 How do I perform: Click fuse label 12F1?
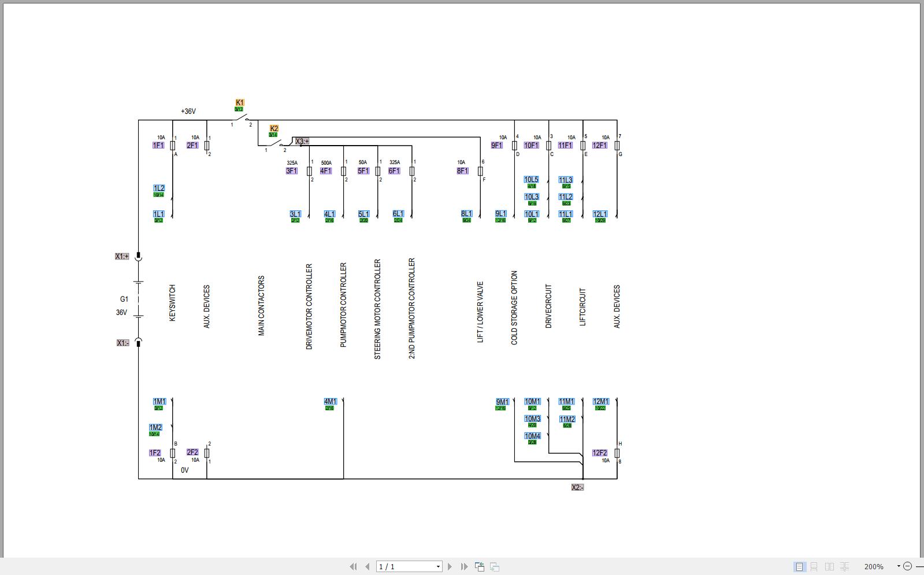[600, 146]
